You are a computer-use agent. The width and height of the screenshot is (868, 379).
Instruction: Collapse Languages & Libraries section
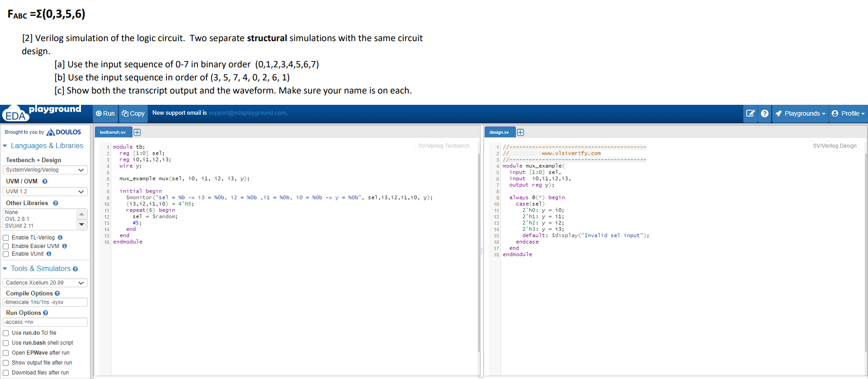tap(43, 145)
